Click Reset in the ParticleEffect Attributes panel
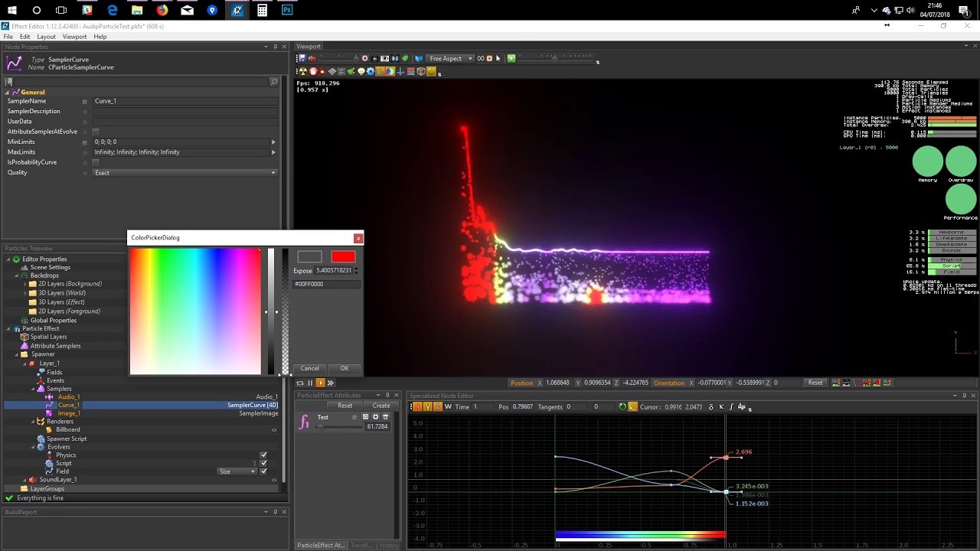Image resolution: width=980 pixels, height=551 pixels. tap(345, 405)
